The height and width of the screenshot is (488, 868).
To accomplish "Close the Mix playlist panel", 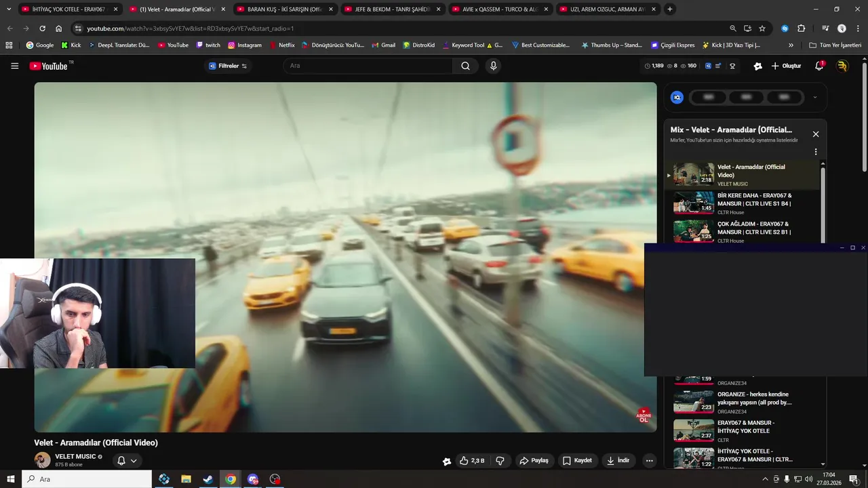I will (x=816, y=134).
